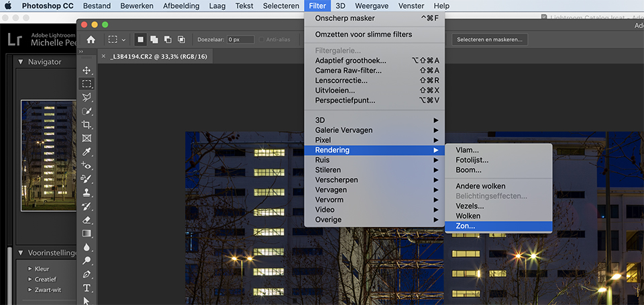
Task: Choose Zon... from Rendering submenu
Action: tap(498, 226)
